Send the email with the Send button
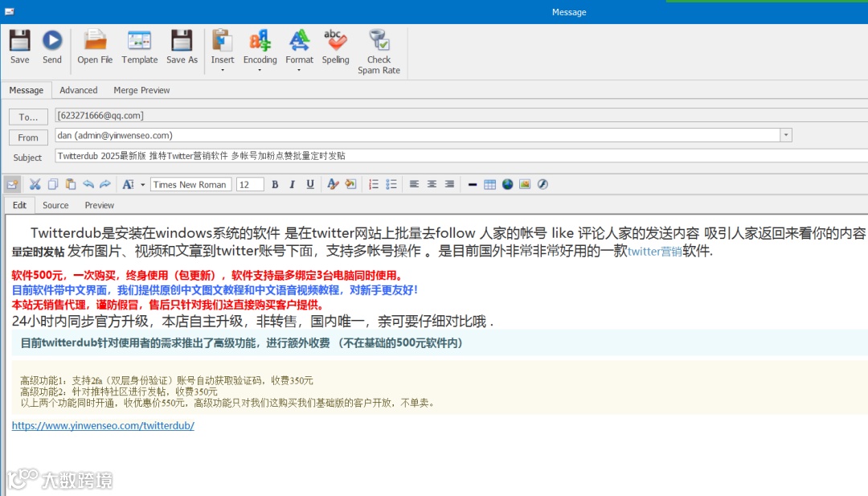 (x=52, y=47)
